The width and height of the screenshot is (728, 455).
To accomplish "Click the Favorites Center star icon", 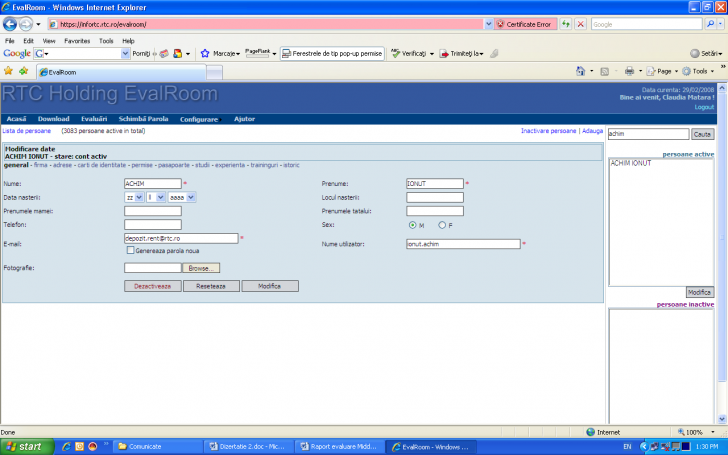I will click(x=8, y=72).
